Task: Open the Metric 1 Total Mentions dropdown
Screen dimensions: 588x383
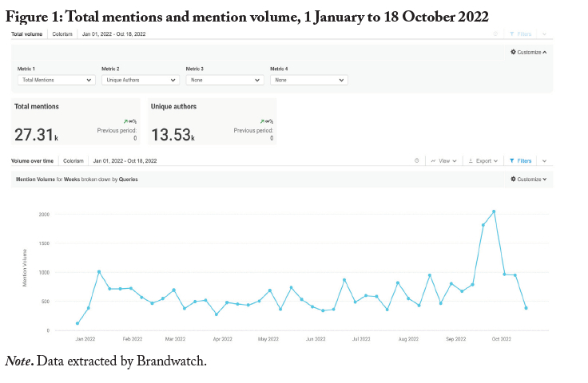Action: point(57,80)
